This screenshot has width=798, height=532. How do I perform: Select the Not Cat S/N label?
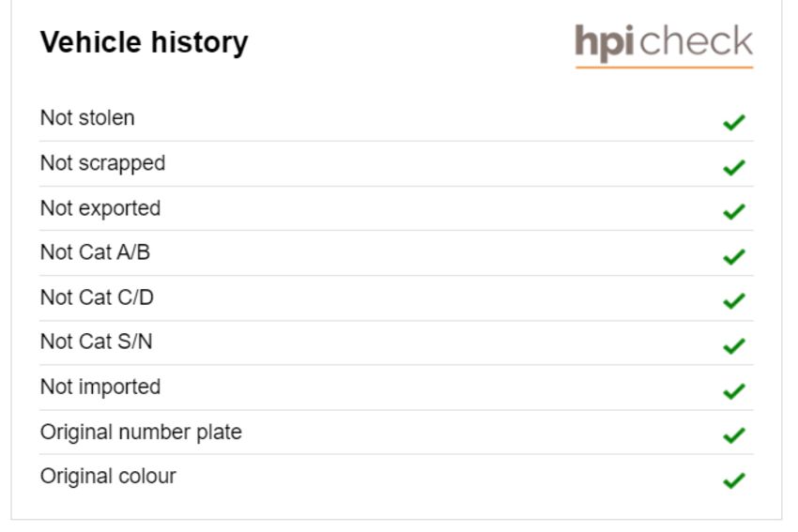tap(96, 342)
